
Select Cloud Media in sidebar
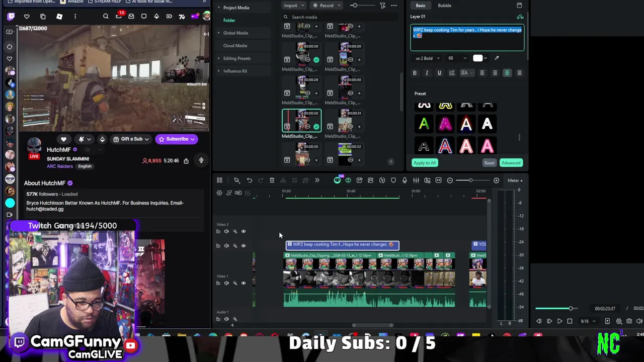click(235, 46)
